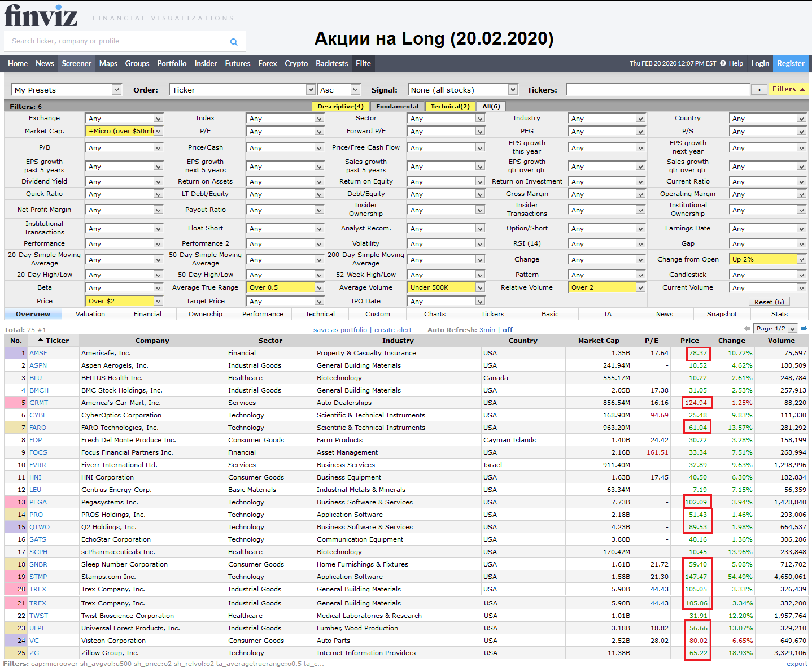Click the tickers submit arrow button
Viewport: 812px width, 671px height.
click(759, 90)
